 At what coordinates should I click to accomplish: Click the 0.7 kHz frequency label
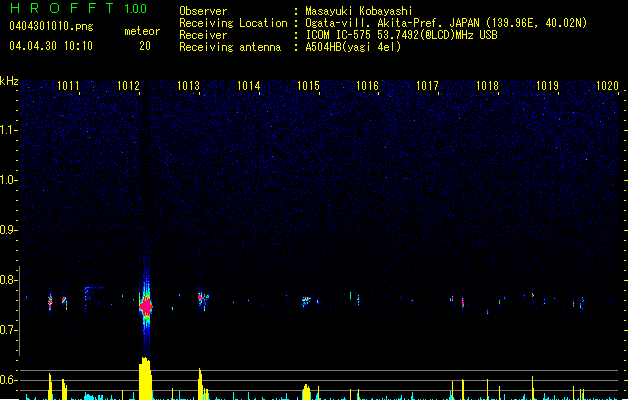[8, 330]
